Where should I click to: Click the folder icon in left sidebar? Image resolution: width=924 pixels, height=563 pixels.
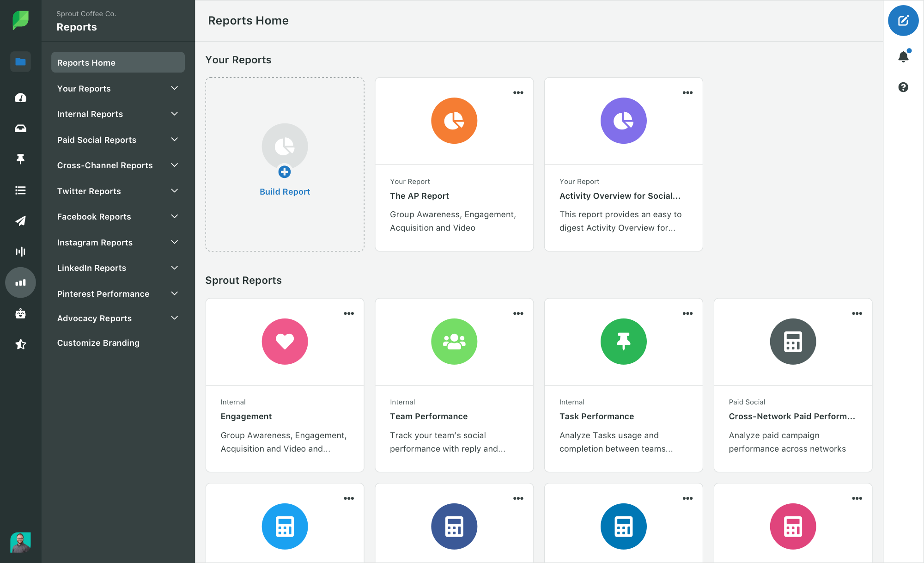pyautogui.click(x=20, y=61)
